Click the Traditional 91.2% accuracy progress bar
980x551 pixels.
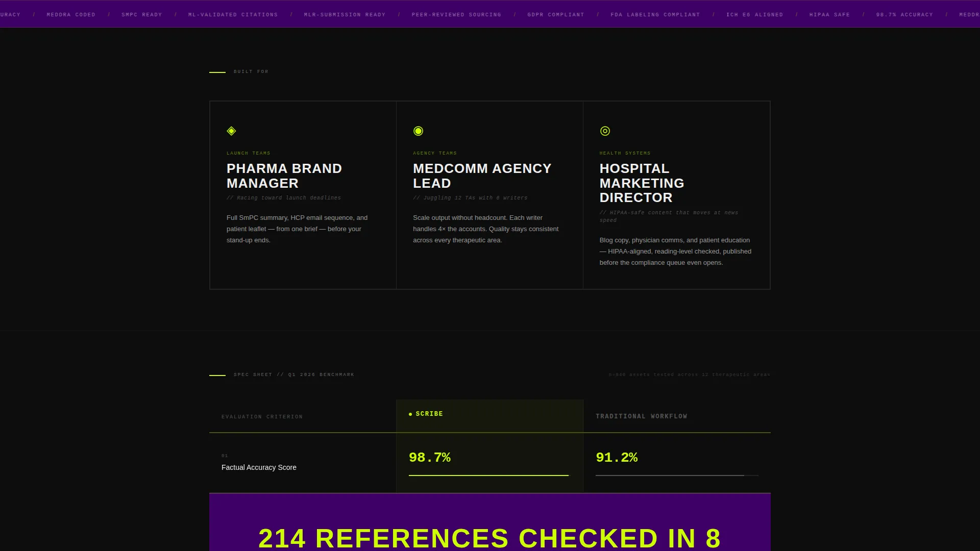click(677, 475)
